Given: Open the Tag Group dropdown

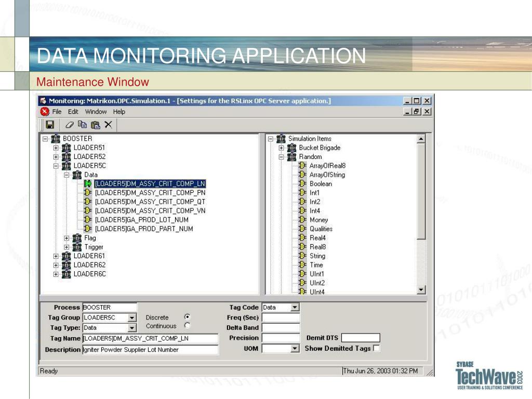Looking at the screenshot, I should coord(132,318).
